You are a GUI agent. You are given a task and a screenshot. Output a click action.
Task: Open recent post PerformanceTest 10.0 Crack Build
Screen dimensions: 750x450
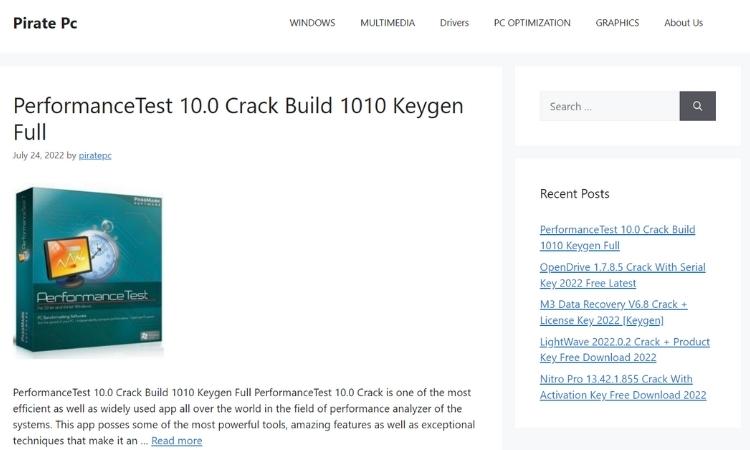point(617,237)
